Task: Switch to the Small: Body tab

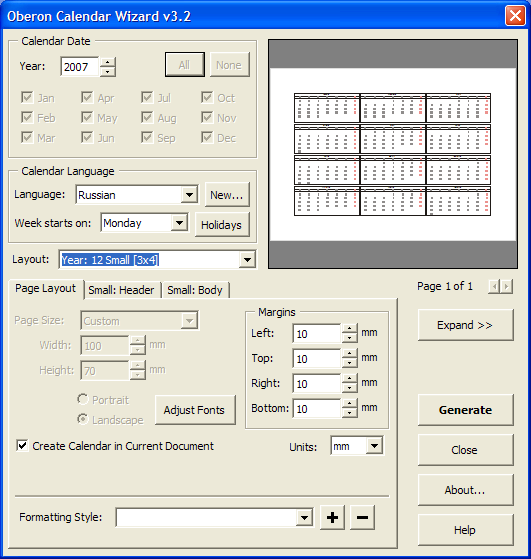Action: pyautogui.click(x=195, y=290)
